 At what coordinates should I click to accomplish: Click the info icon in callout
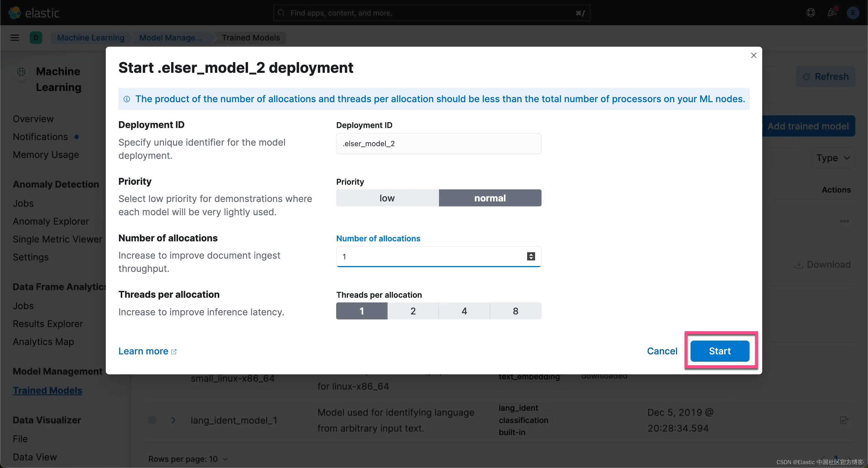[127, 99]
